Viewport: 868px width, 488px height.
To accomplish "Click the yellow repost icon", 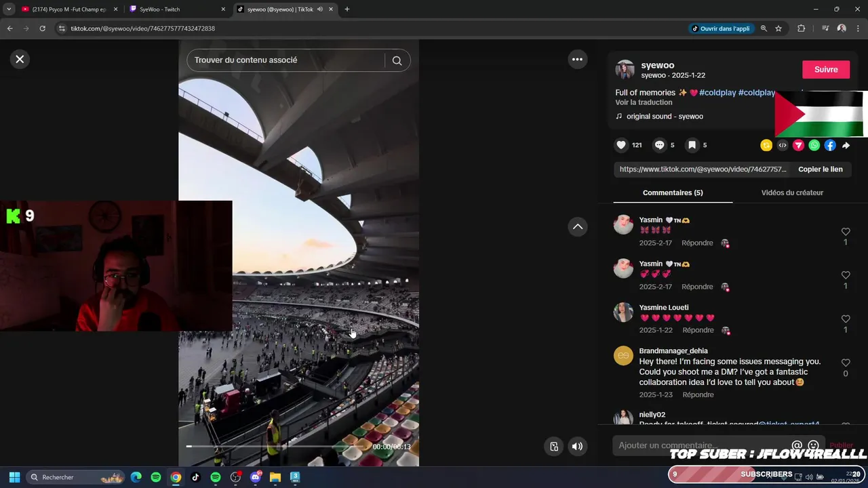I will (x=766, y=145).
